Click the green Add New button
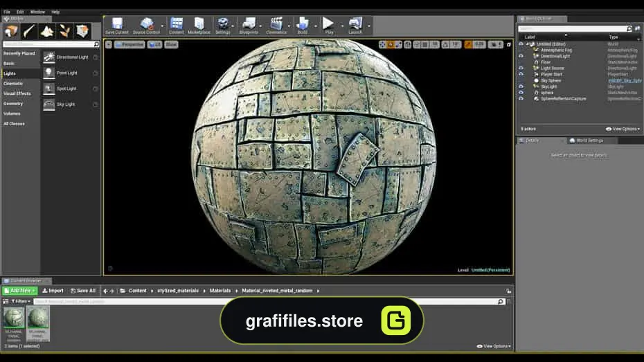The height and width of the screenshot is (362, 644). coord(19,291)
